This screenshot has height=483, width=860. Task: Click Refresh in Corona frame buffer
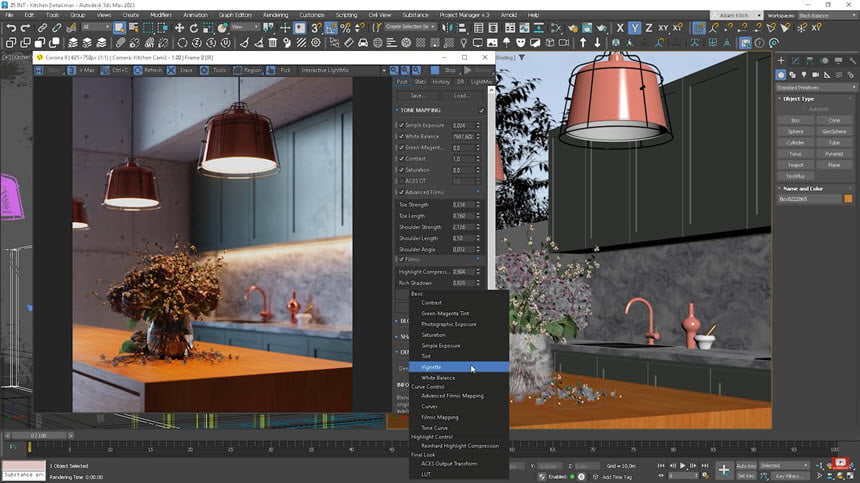coord(148,70)
